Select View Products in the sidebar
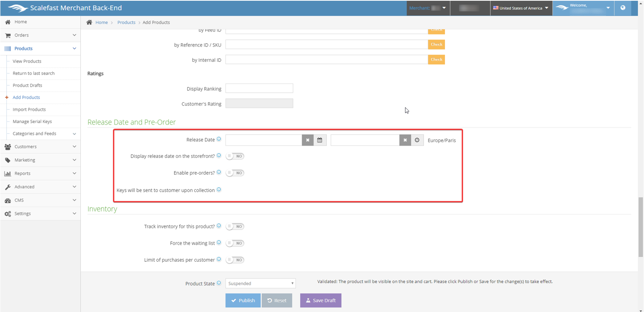This screenshot has height=312, width=644. [27, 61]
